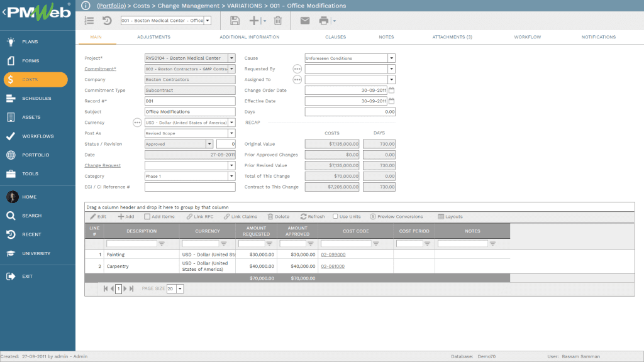Open the record selector dropdown in toolbar
Image resolution: width=644 pixels, height=362 pixels.
pyautogui.click(x=208, y=21)
